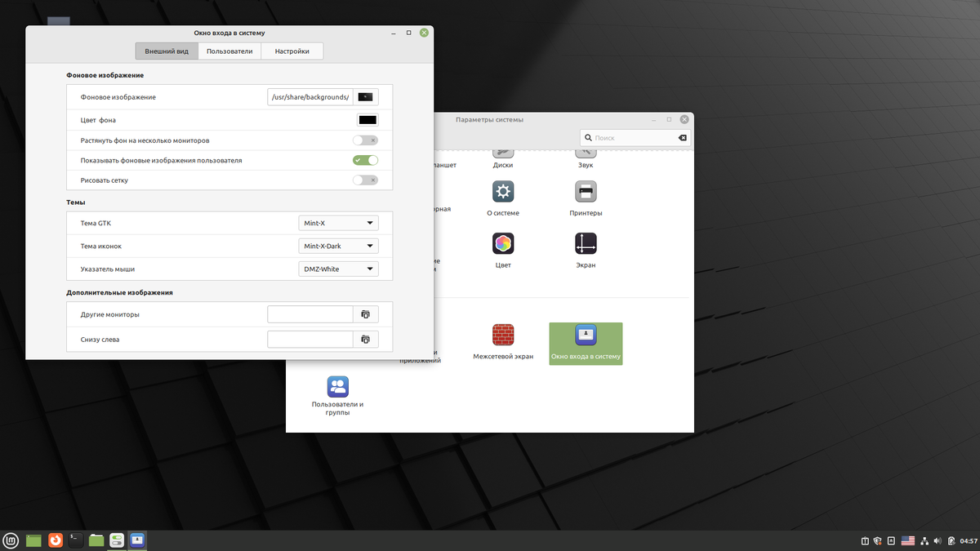Open the «О системе» gear icon
The width and height of the screenshot is (980, 551).
click(503, 193)
